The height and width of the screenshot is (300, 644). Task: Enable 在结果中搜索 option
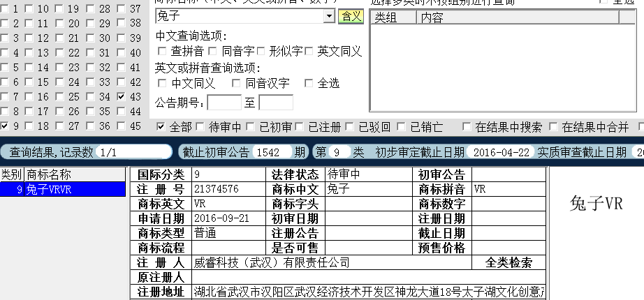466,127
